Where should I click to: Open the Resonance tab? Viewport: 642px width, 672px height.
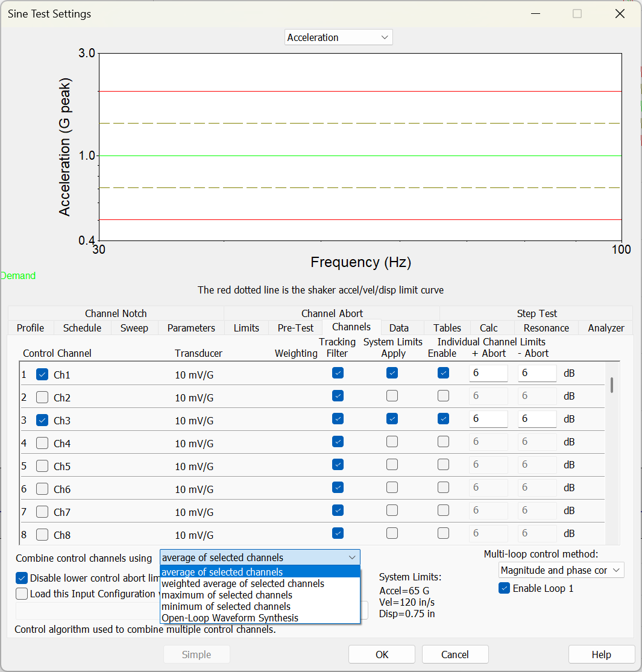coord(545,328)
